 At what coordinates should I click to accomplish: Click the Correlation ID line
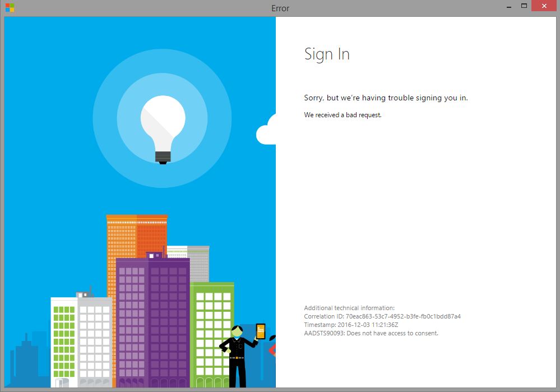[x=382, y=316]
